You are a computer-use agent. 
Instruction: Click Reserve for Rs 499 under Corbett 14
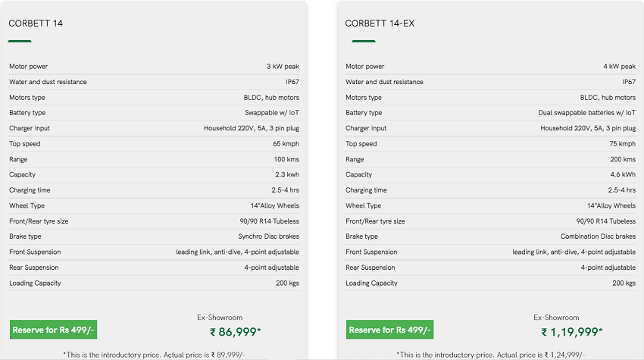coord(53,330)
